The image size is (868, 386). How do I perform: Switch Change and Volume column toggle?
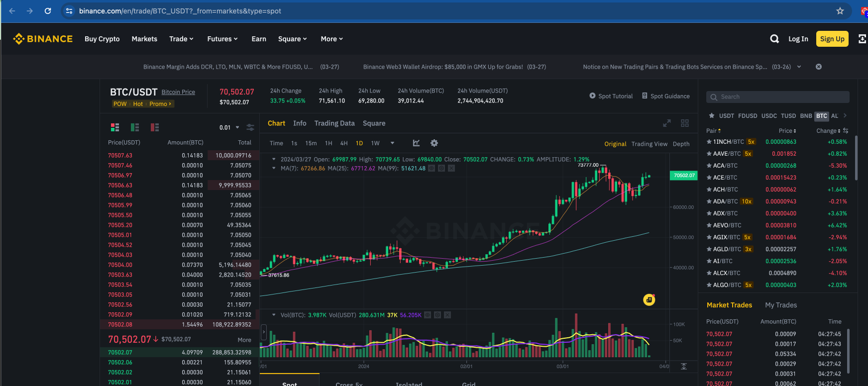846,130
